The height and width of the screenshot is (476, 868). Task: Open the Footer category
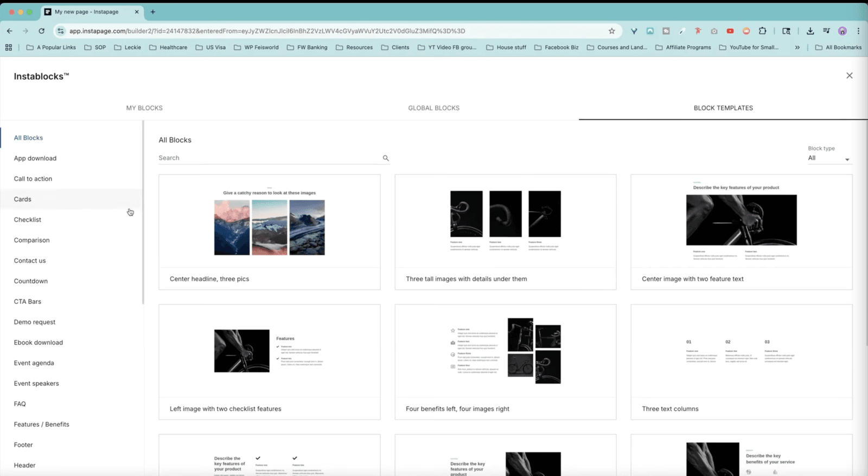coord(71,445)
